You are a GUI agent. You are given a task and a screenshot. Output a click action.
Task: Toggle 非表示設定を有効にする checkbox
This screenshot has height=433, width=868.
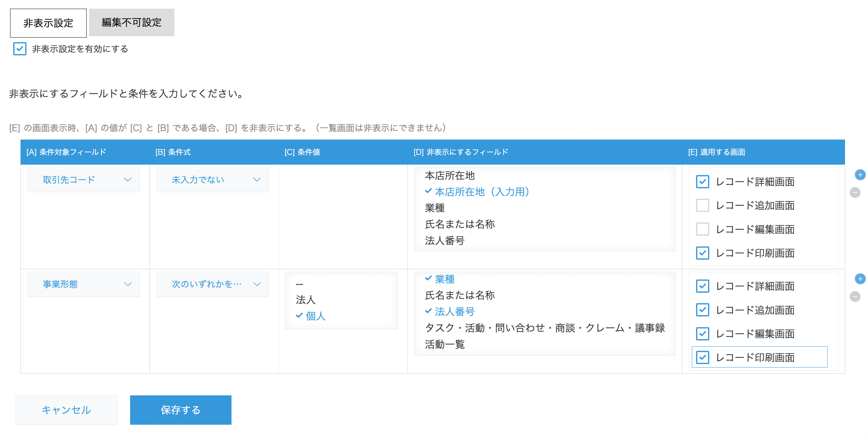20,49
